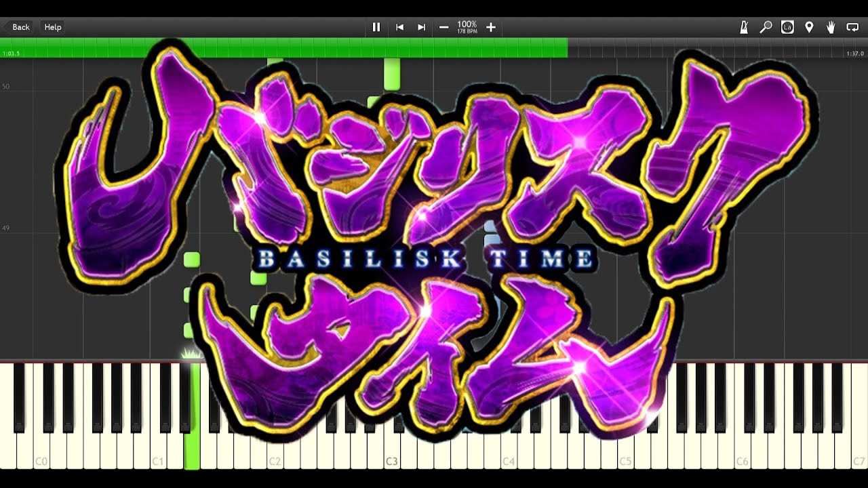Toggle the metronome icon
The width and height of the screenshot is (868, 488).
click(x=744, y=27)
